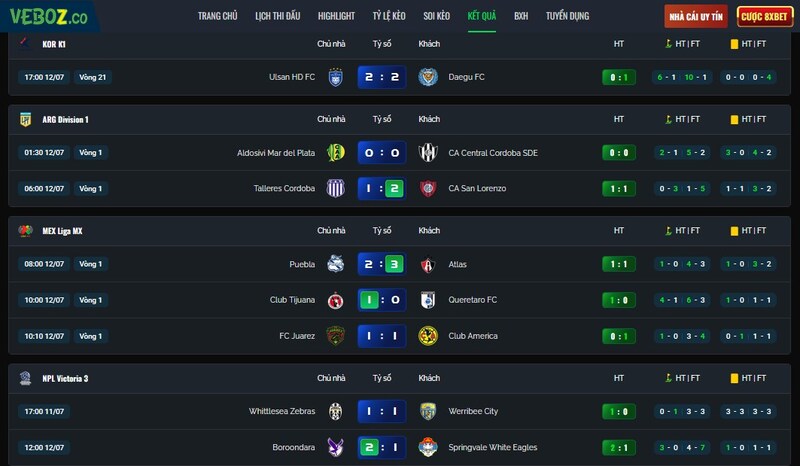This screenshot has height=466, width=800.
Task: Click the Springvale White Eagles crest
Action: pyautogui.click(x=428, y=447)
